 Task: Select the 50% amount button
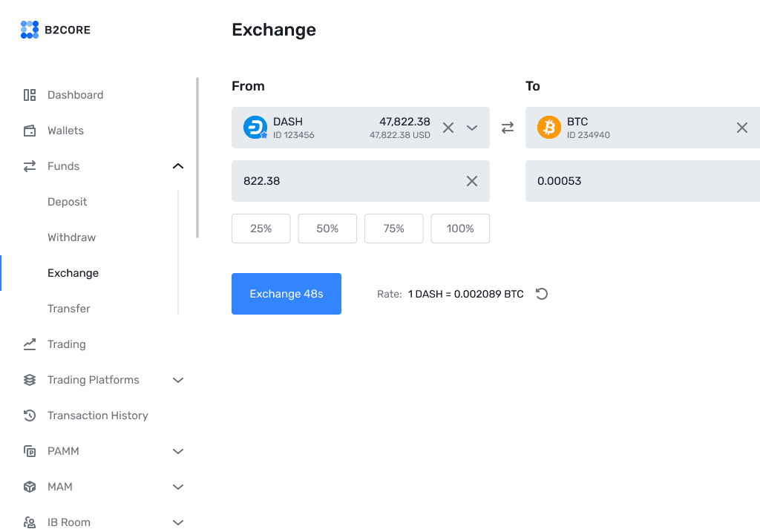[x=327, y=229]
